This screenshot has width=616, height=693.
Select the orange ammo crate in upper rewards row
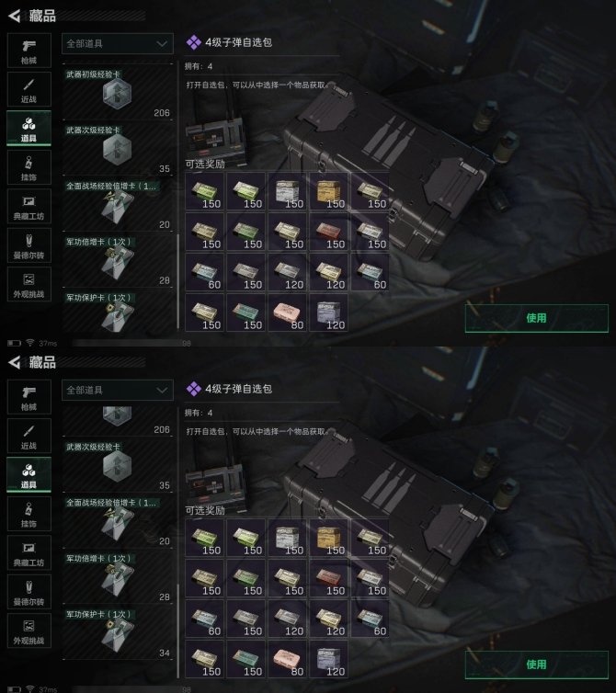[x=328, y=191]
